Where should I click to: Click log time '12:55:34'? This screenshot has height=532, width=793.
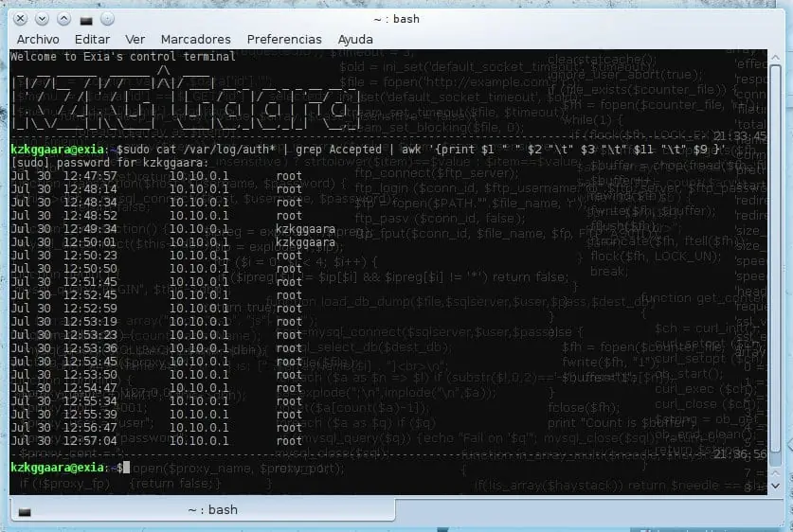(90, 401)
